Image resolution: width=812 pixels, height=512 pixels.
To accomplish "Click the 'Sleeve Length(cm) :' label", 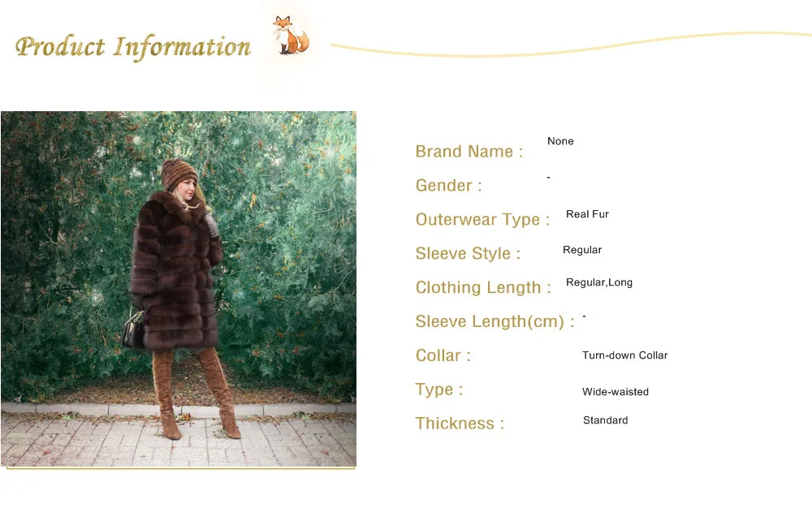I will click(x=495, y=321).
